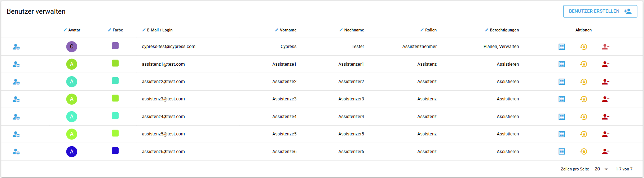Click the avatar circle of assistenz1@test.com

pyautogui.click(x=72, y=64)
